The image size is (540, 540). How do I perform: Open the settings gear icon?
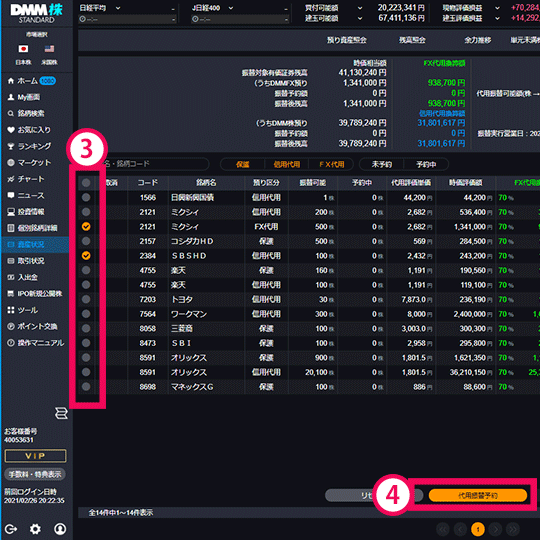point(35,529)
